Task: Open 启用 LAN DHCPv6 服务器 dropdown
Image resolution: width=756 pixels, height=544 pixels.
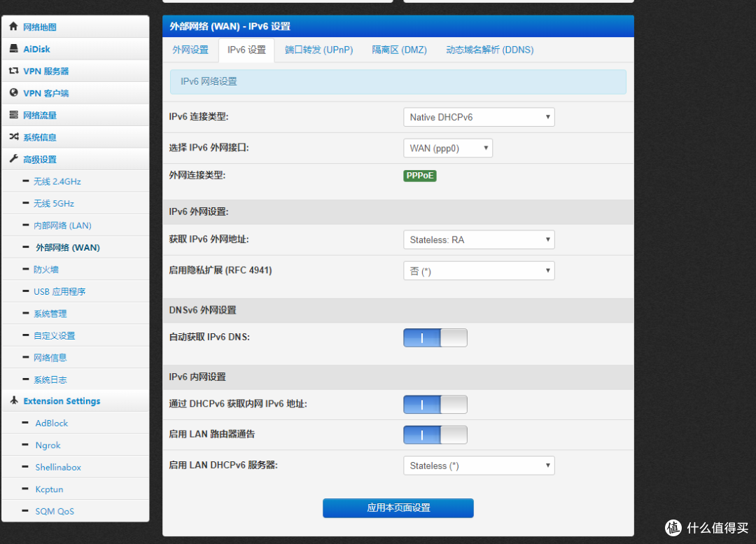Action: (x=479, y=466)
